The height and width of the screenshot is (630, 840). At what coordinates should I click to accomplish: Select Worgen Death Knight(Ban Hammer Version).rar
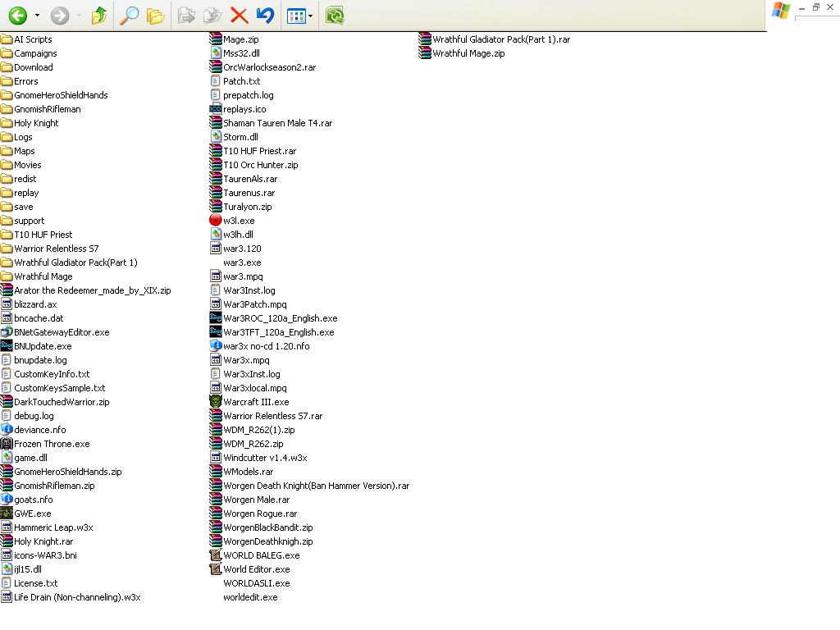(x=309, y=485)
